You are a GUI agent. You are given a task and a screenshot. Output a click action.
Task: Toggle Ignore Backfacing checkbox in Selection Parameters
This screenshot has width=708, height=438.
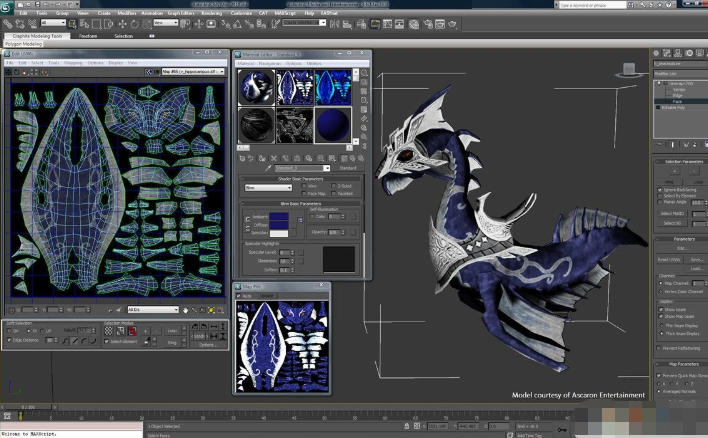[x=661, y=189]
